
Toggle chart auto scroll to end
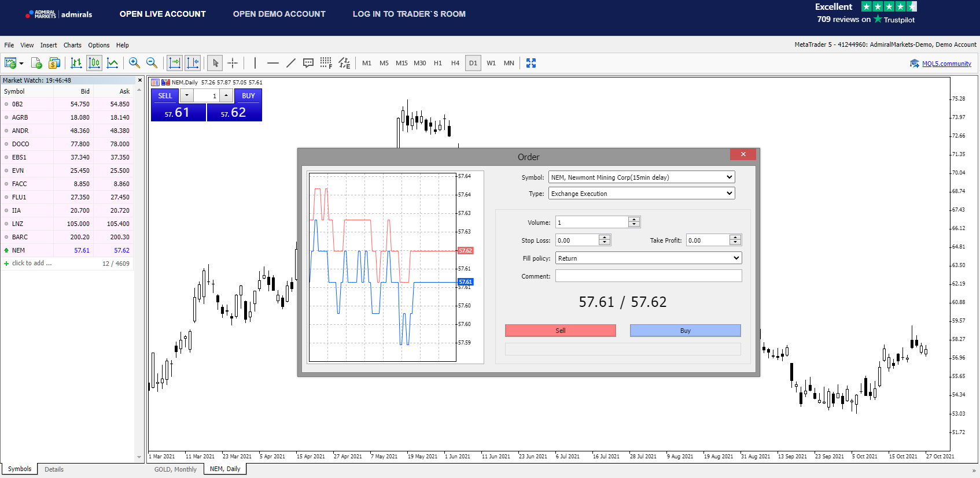[175, 63]
